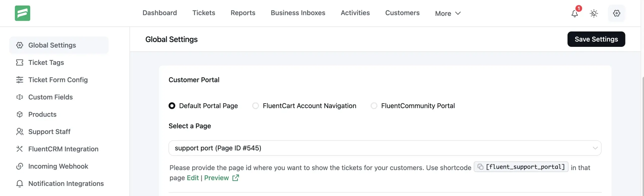Select Default Portal Page radio
The height and width of the screenshot is (196, 644).
click(172, 106)
